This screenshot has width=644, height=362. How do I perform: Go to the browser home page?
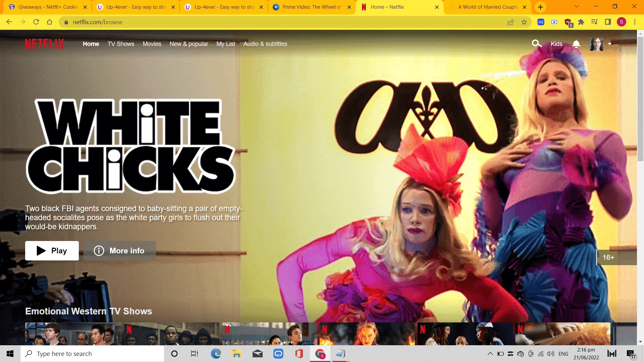49,22
